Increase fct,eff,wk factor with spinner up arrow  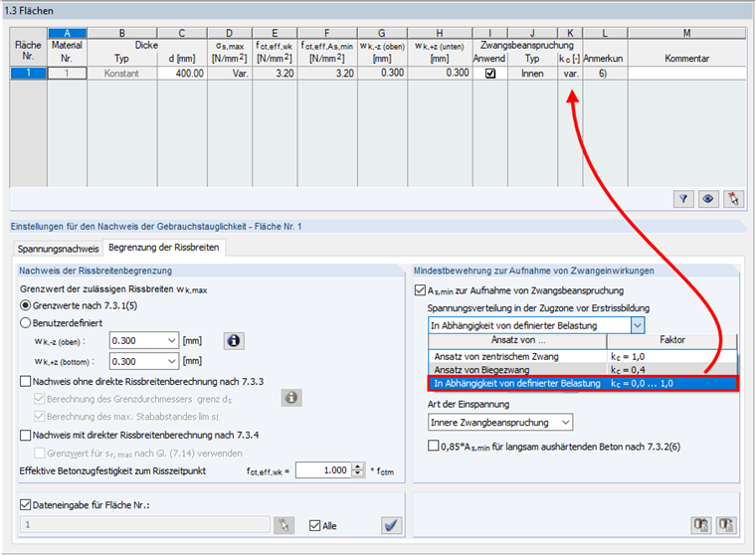(x=358, y=466)
